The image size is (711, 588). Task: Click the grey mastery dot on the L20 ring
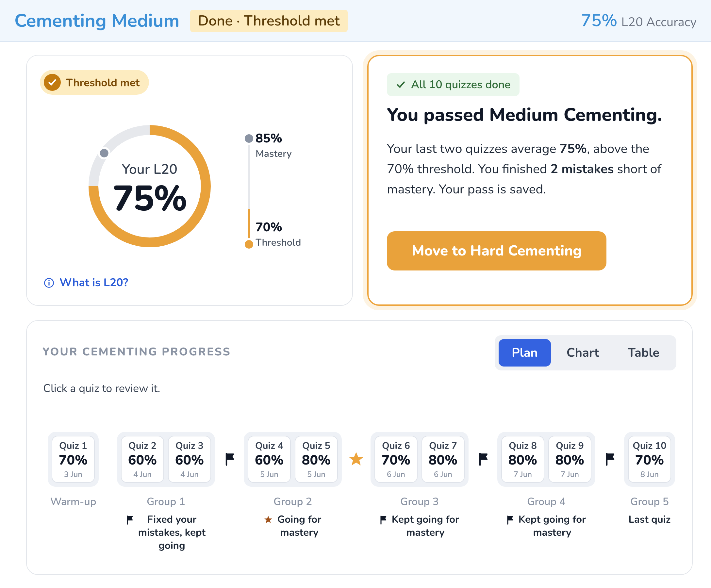pyautogui.click(x=104, y=153)
